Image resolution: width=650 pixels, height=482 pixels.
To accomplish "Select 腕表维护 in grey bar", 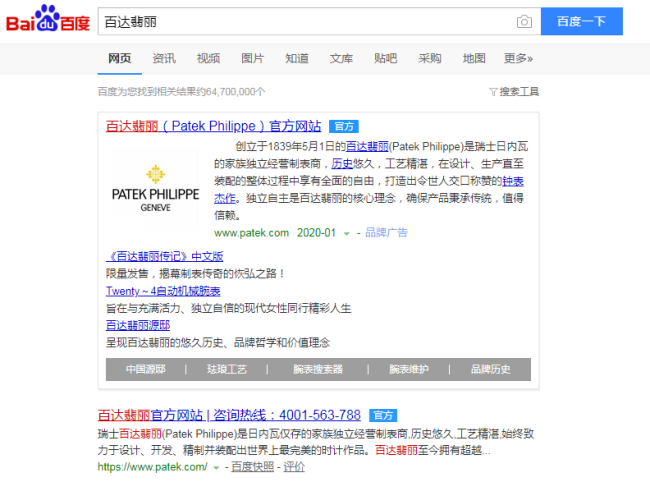I will [409, 369].
